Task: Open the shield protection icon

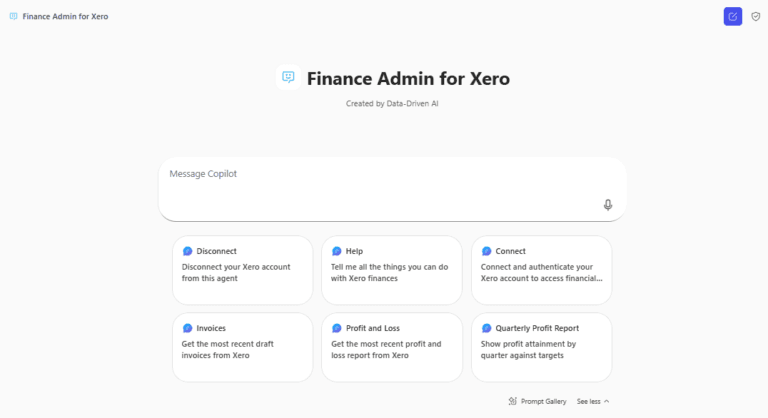Action: click(x=756, y=16)
